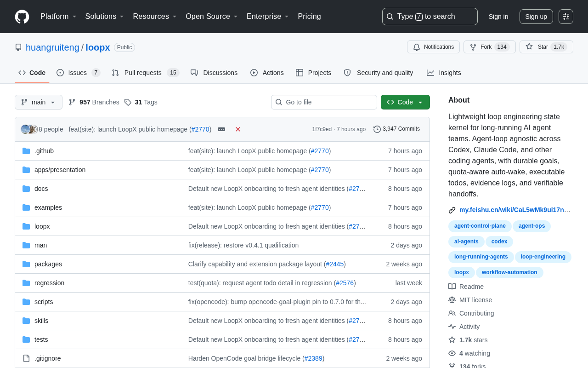Open the loop-engineering topic tag

[543, 257]
